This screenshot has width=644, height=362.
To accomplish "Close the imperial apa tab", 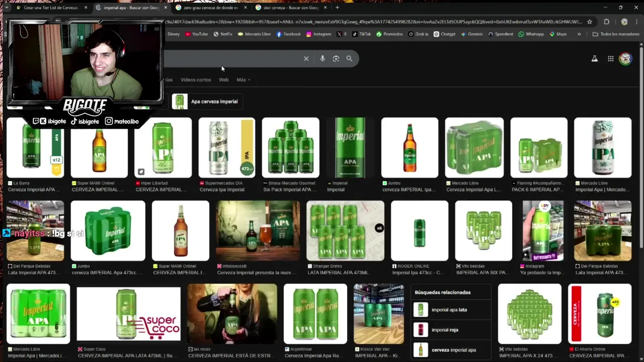I will 165,8.
